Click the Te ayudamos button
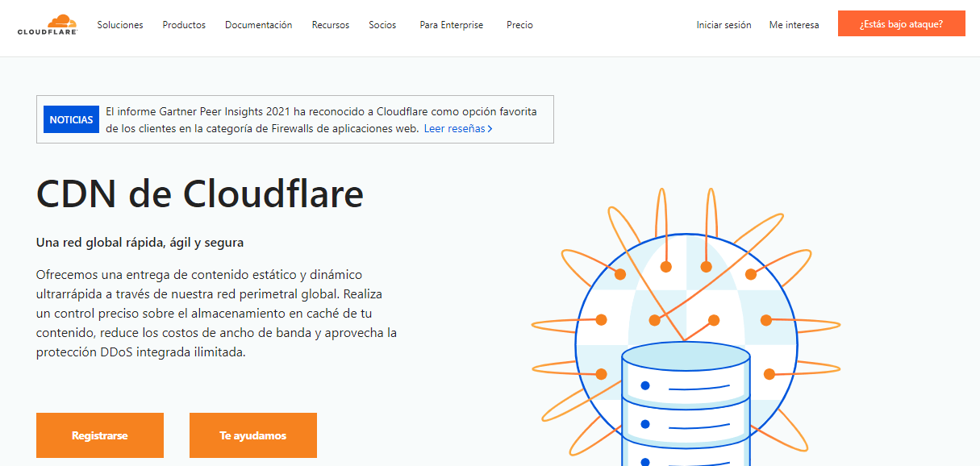 click(x=252, y=435)
